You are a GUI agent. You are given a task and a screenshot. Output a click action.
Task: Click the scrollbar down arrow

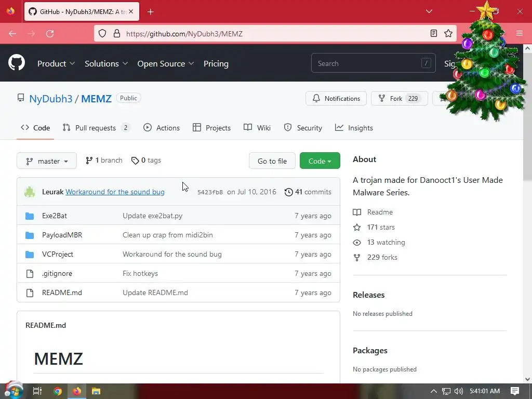pyautogui.click(x=527, y=379)
